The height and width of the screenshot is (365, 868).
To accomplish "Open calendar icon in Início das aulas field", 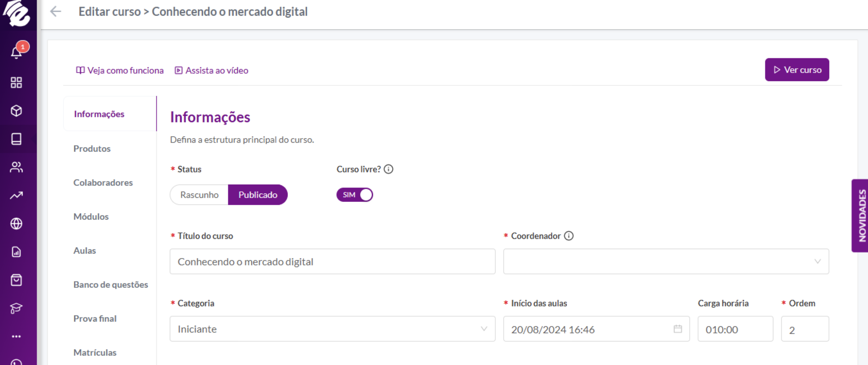I will pyautogui.click(x=677, y=329).
